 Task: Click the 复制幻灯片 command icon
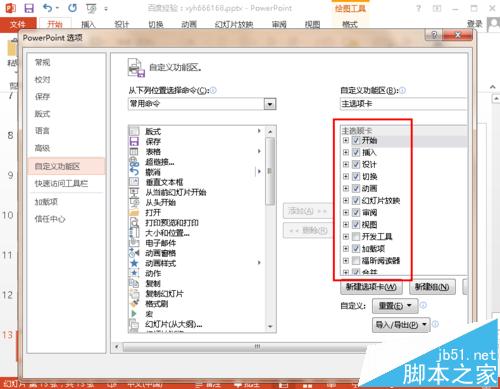134,294
